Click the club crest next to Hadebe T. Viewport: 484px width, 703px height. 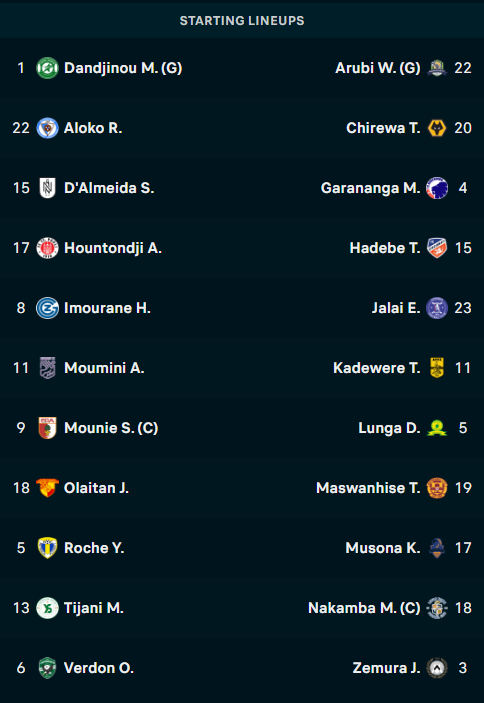436,248
